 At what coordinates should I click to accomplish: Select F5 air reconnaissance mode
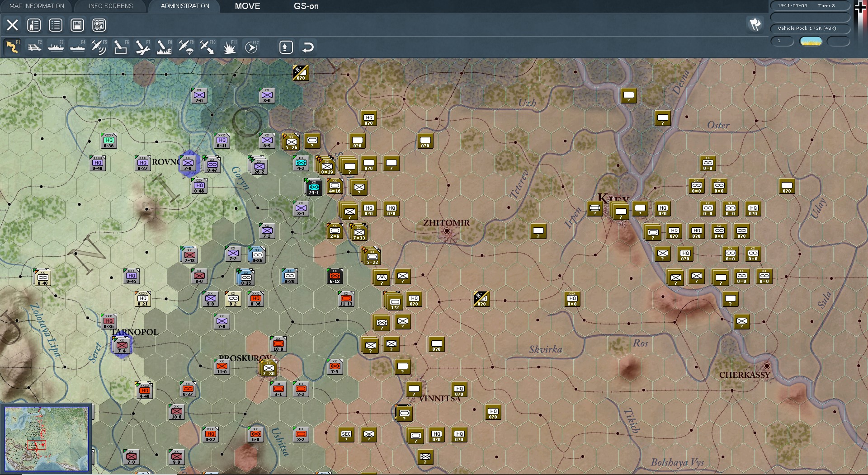(99, 47)
